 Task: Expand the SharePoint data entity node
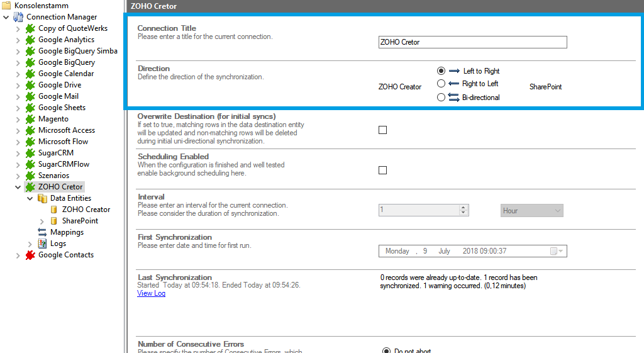click(x=42, y=221)
